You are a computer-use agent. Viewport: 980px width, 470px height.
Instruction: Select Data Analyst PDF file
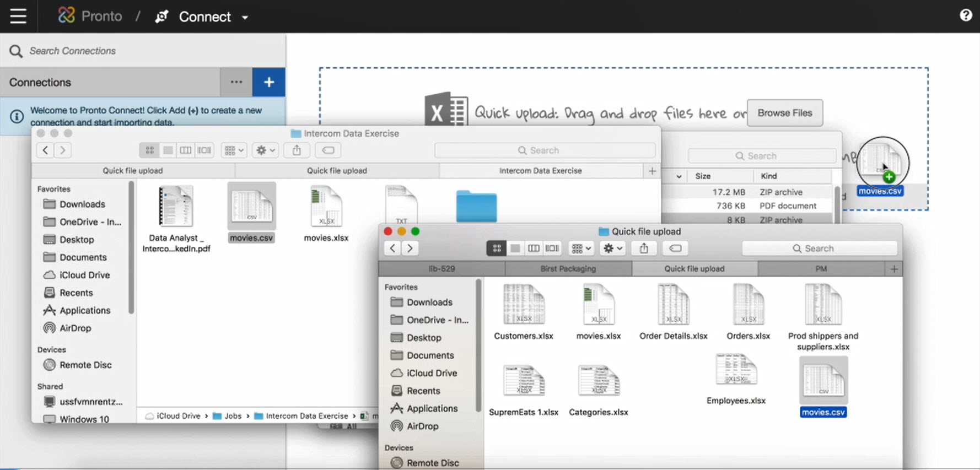[176, 219]
